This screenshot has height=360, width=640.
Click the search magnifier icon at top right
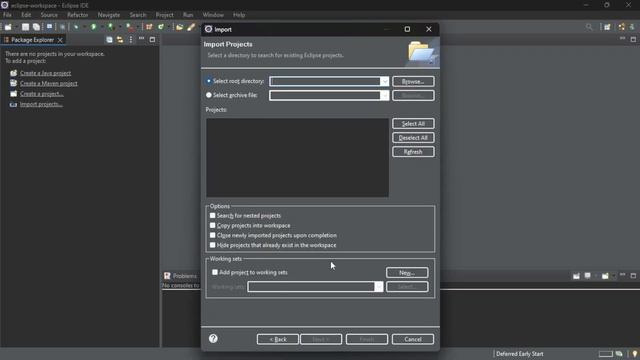[589, 27]
